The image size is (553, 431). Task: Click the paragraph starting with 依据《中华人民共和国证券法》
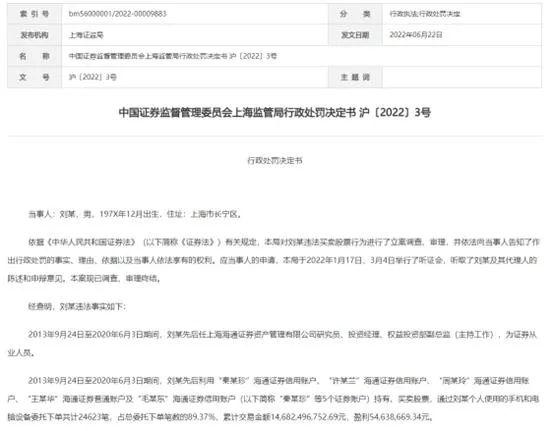click(x=274, y=260)
